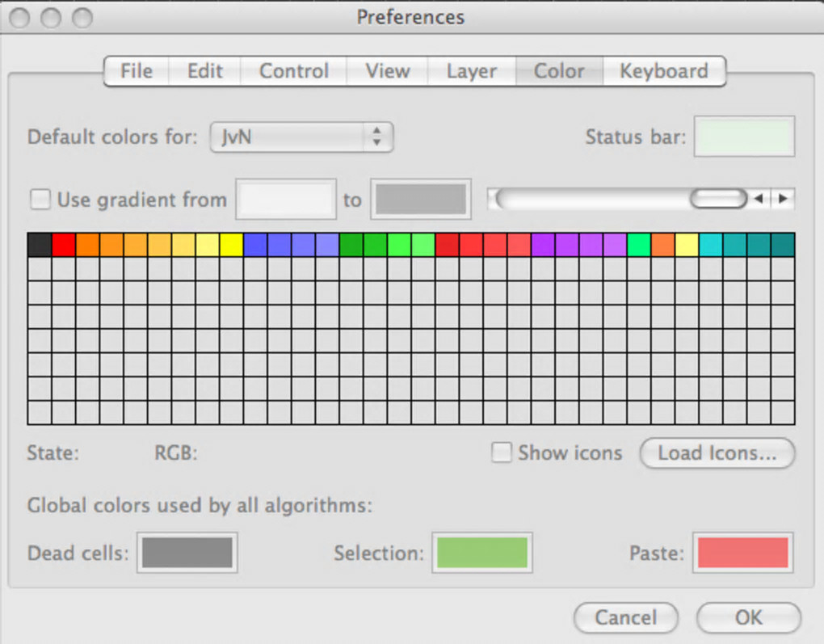The height and width of the screenshot is (644, 824).
Task: Click the scrollbar right arrow
Action: pos(784,200)
